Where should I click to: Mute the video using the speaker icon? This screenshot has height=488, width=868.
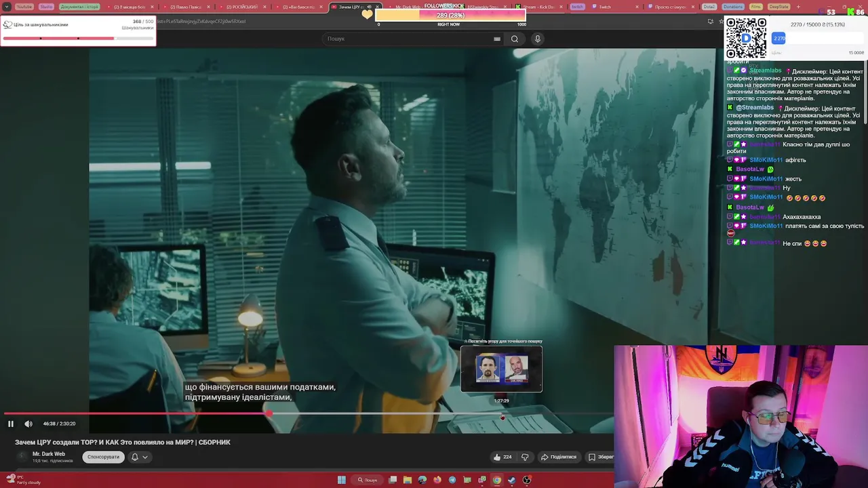point(28,424)
